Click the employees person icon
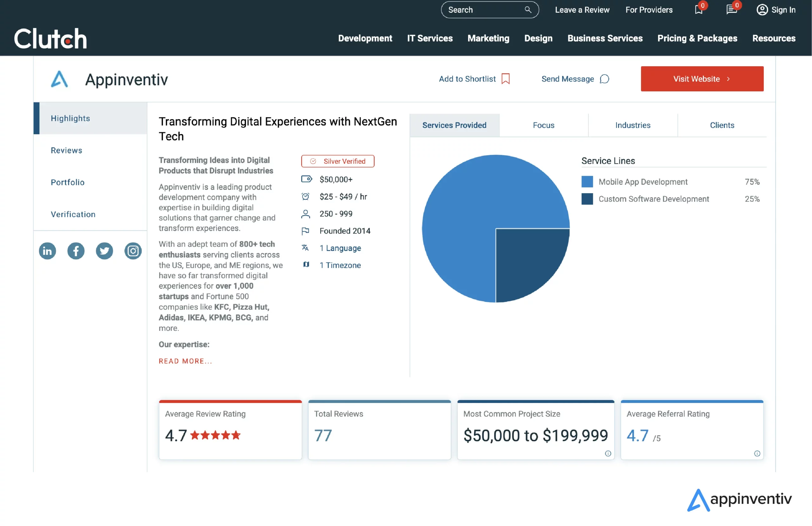 306,214
